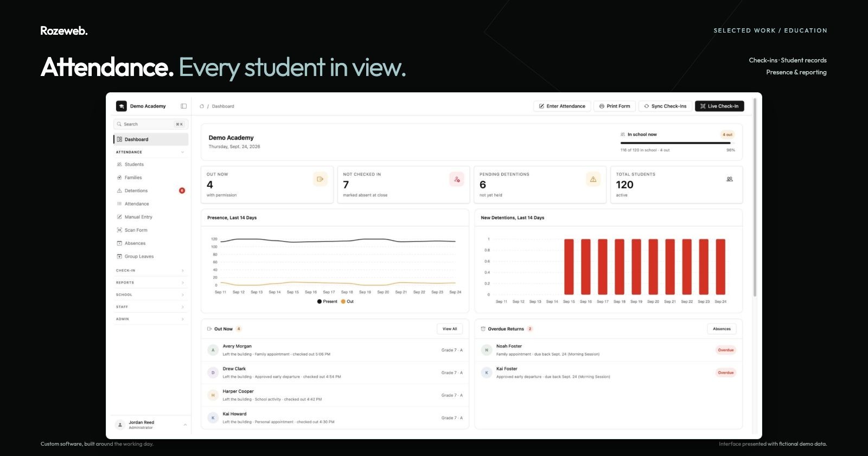868x456 pixels.
Task: Open Absences in the sidebar
Action: coord(151,243)
